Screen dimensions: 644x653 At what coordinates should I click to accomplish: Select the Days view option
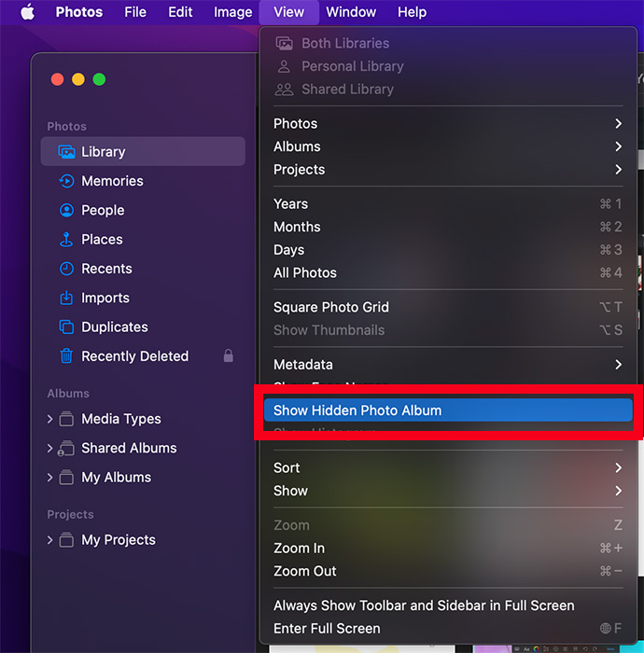448,250
